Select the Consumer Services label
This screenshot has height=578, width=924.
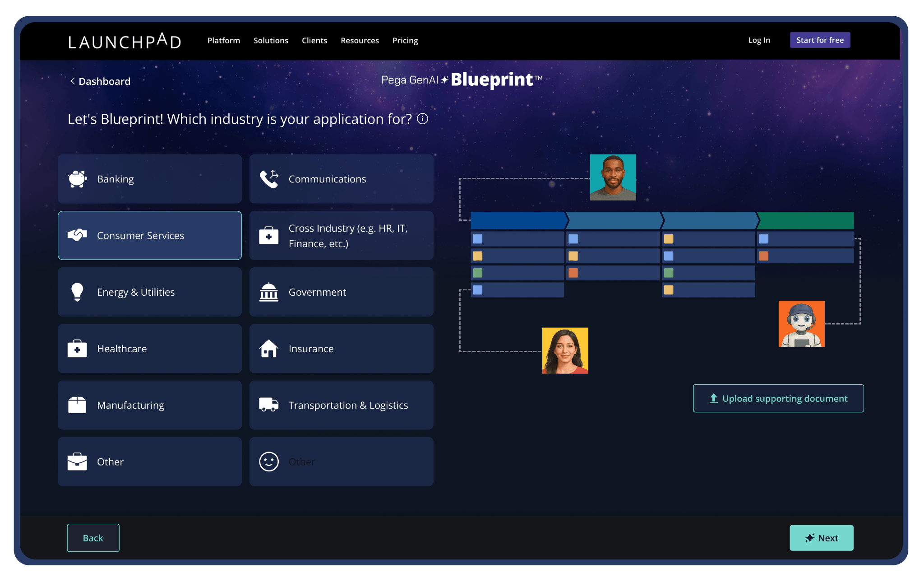coord(141,236)
